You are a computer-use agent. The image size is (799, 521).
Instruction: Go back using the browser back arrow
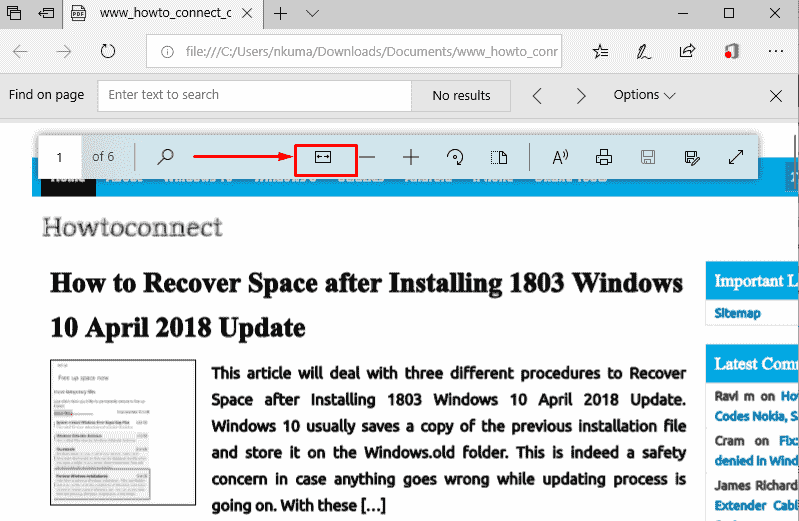pos(20,51)
